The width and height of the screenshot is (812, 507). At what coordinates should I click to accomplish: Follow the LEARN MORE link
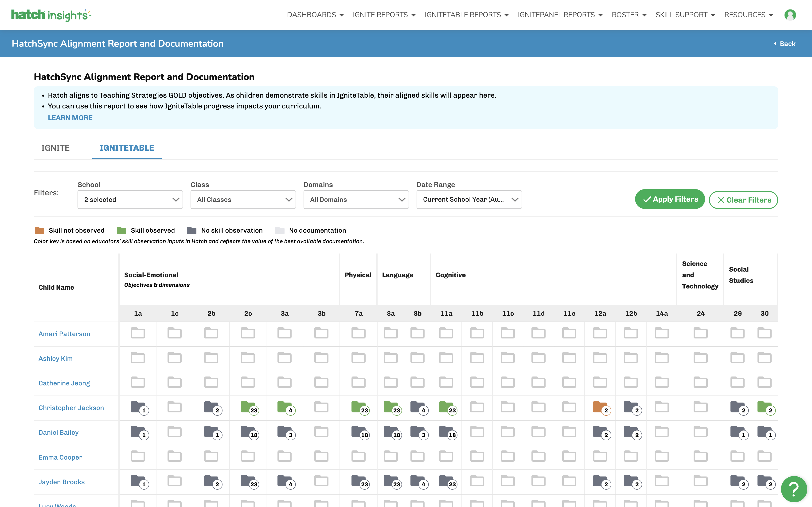[x=70, y=118]
